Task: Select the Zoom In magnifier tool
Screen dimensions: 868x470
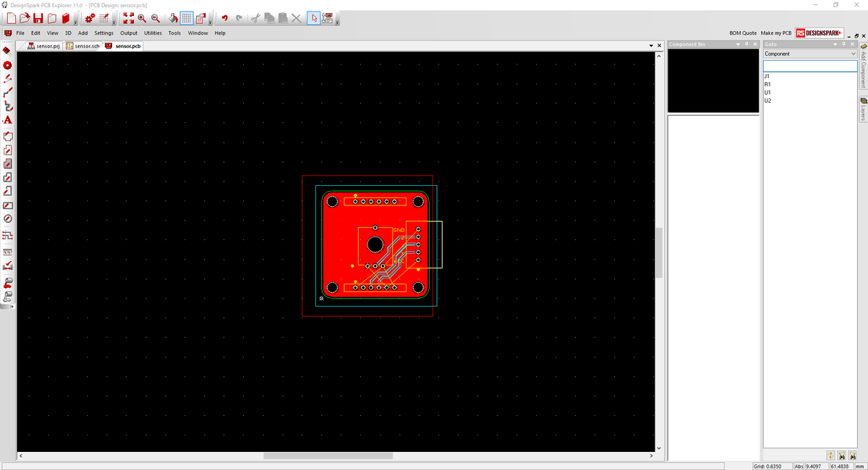Action: [142, 18]
